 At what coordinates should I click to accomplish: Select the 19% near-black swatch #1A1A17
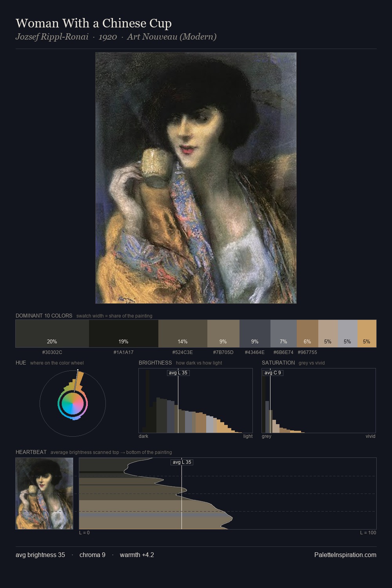coord(123,334)
